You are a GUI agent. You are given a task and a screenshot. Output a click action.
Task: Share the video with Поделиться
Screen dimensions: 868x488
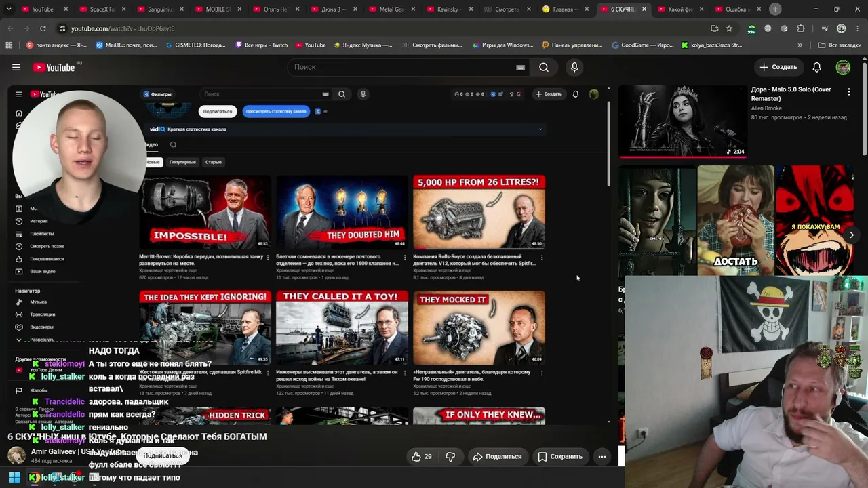coord(497,457)
